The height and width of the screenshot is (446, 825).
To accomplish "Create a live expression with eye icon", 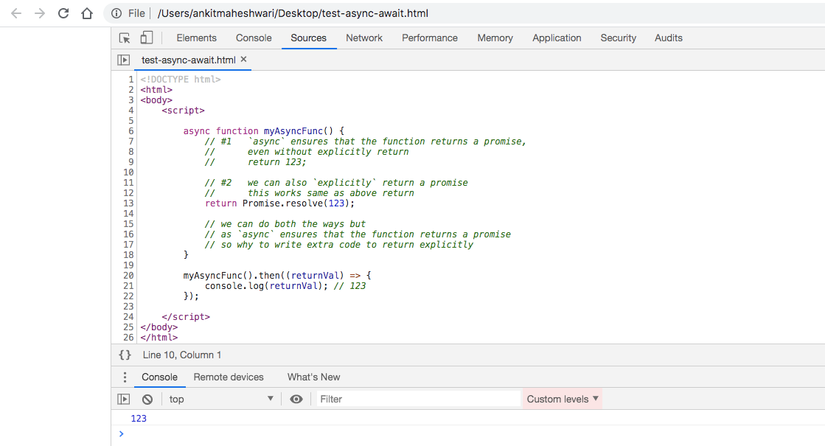I will 296,399.
